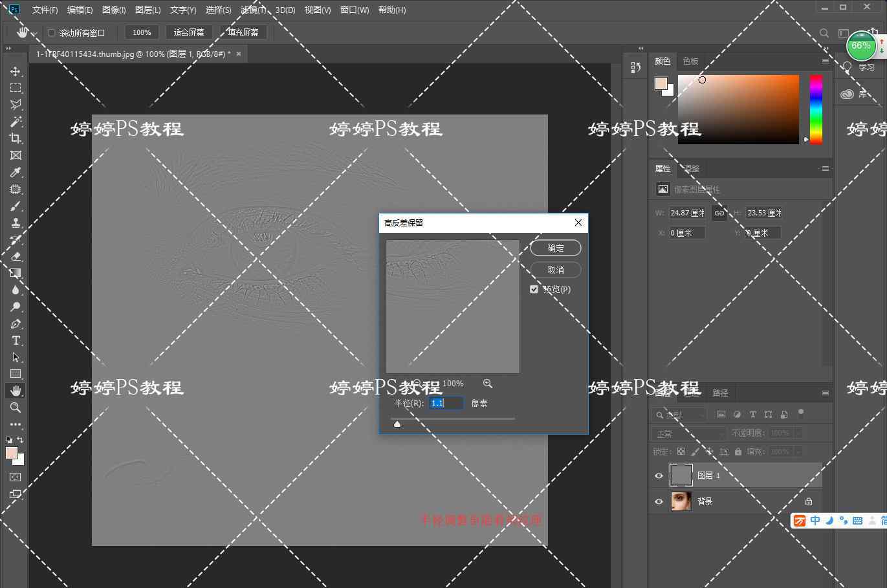The width and height of the screenshot is (887, 588).
Task: Open the opacity dropdown arrow
Action: click(x=798, y=433)
